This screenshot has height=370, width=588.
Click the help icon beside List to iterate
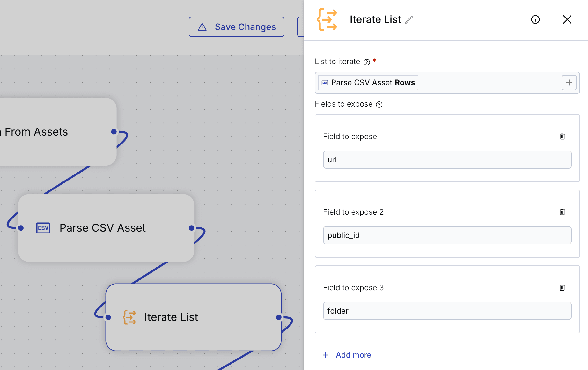(367, 62)
